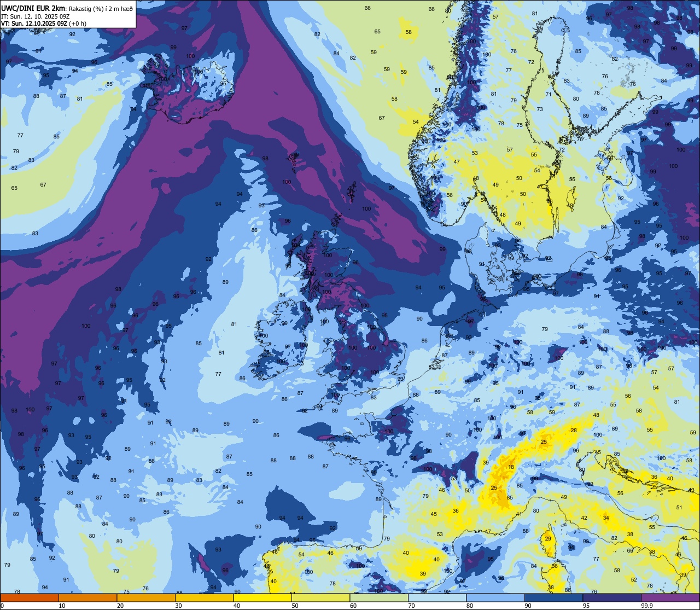700x610 pixels.
Task: Click the 60–70 light green legend swatch
Action: [379, 597]
